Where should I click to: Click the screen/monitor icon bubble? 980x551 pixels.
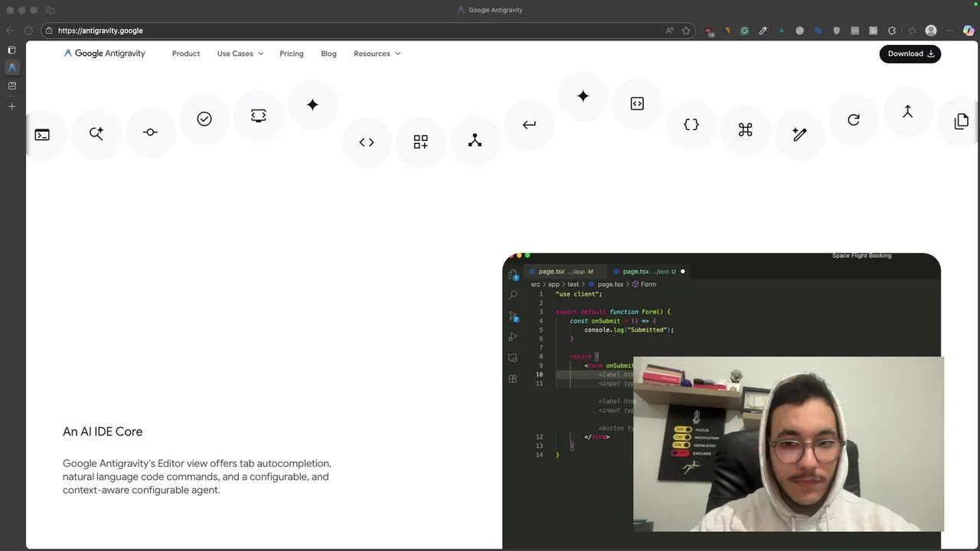(x=258, y=116)
